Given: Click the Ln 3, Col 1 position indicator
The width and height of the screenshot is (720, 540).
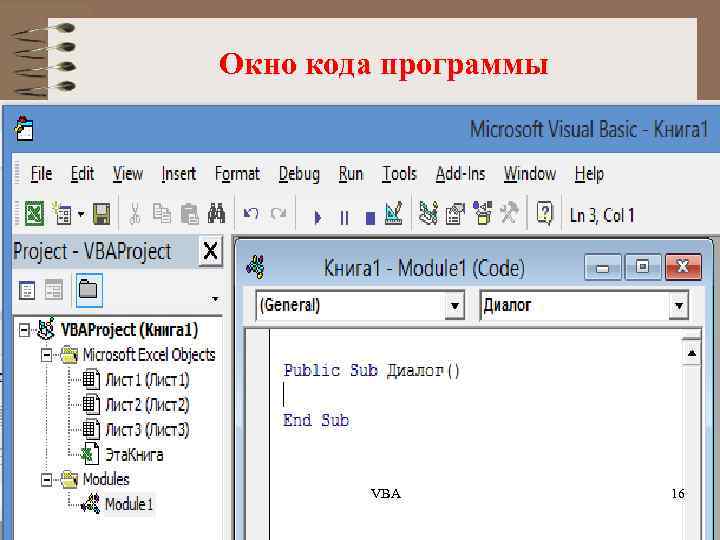Looking at the screenshot, I should (x=602, y=215).
